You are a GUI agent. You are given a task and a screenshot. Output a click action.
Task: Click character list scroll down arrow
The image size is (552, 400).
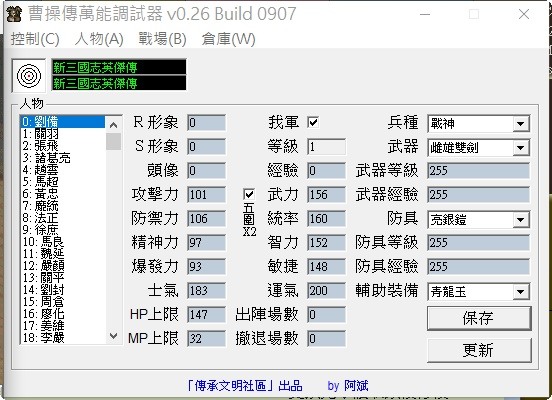[x=113, y=336]
